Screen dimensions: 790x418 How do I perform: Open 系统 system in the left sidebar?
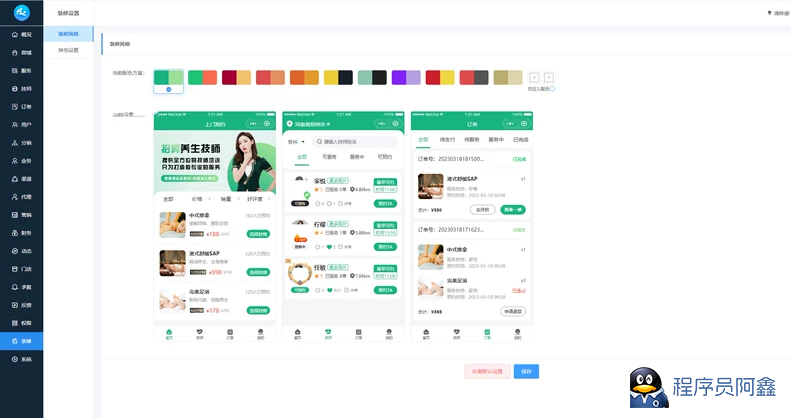pos(21,359)
